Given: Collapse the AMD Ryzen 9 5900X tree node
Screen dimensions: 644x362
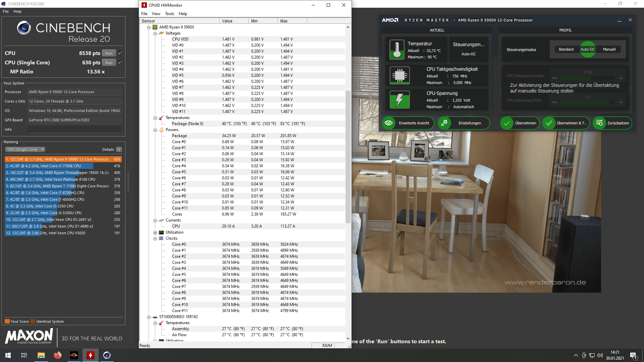Looking at the screenshot, I should tap(149, 27).
